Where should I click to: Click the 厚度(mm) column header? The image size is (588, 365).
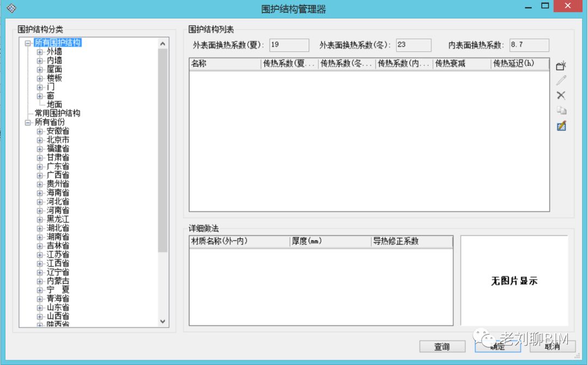(331, 241)
